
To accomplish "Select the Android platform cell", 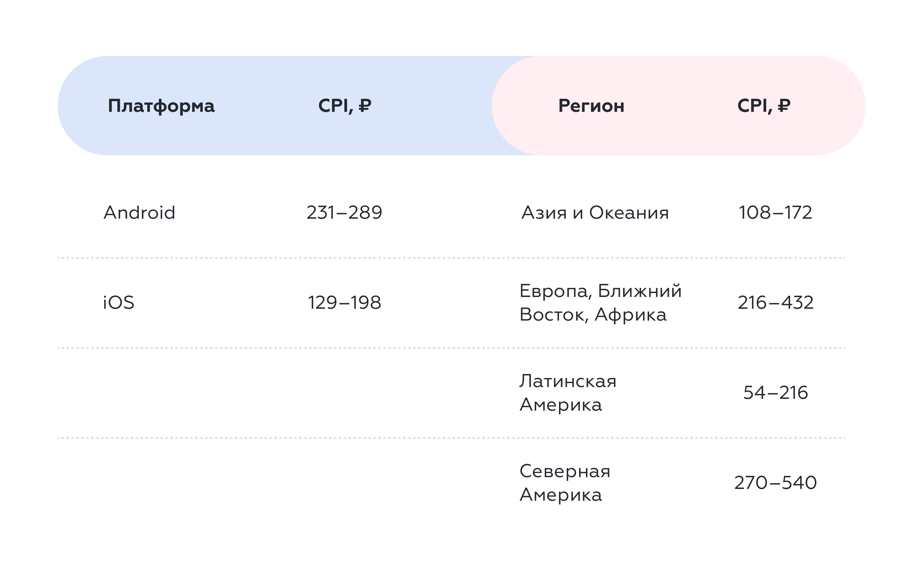I will 139,213.
